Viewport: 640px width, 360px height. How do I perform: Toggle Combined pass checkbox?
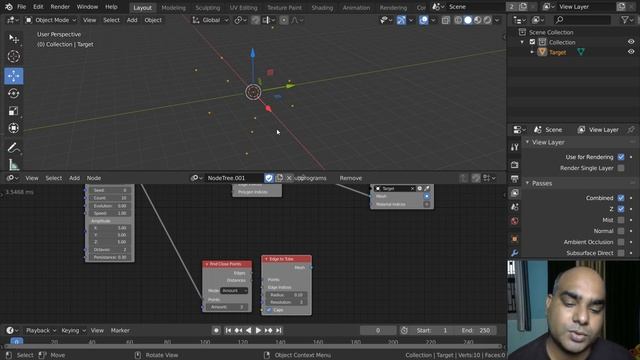(x=621, y=198)
